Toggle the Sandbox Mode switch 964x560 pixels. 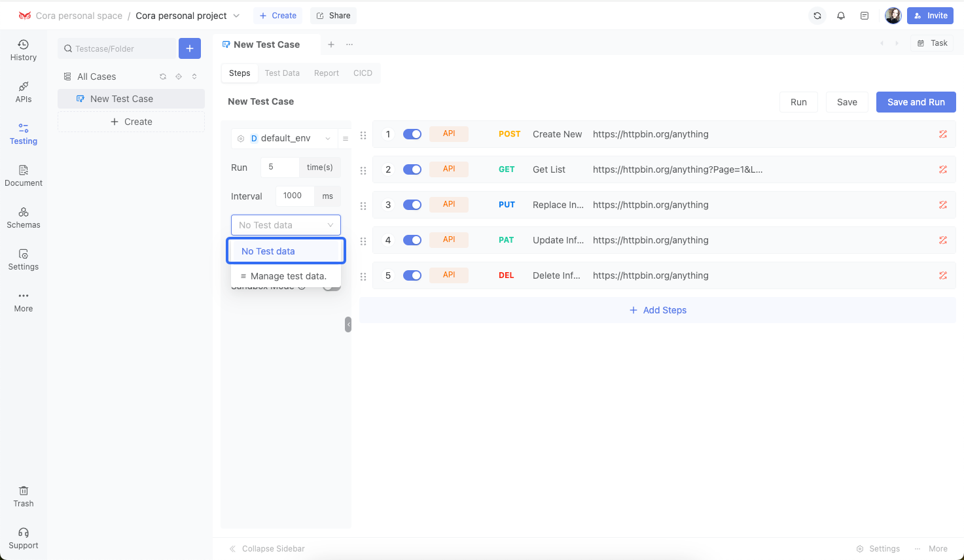[x=332, y=287]
